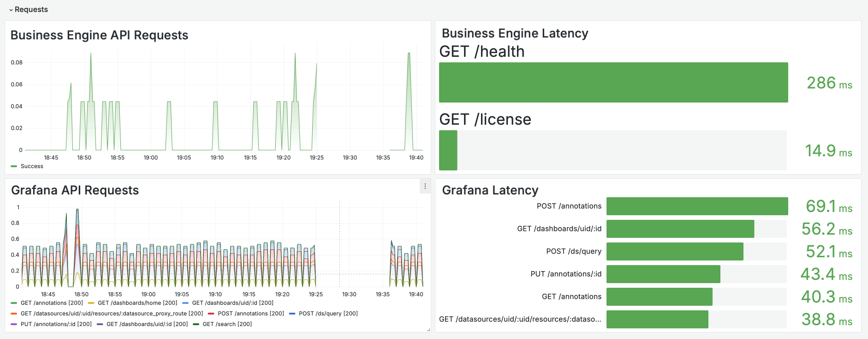Click the 0.08 axis label on Business Engine chart
This screenshot has height=339, width=868.
pos(17,62)
